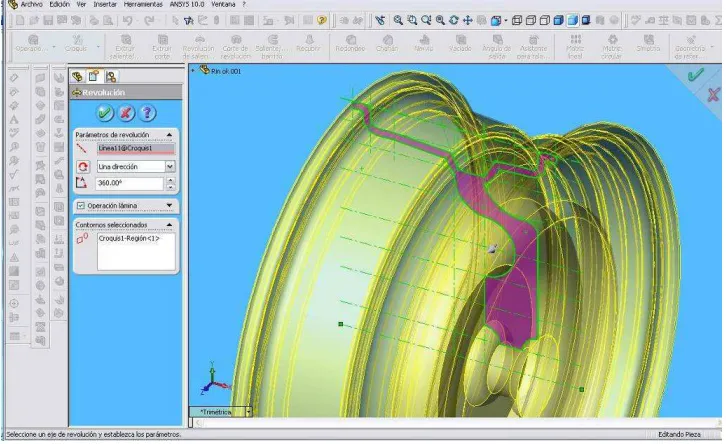
Task: Toggle shadows in shaded mode icon
Action: pos(586,20)
